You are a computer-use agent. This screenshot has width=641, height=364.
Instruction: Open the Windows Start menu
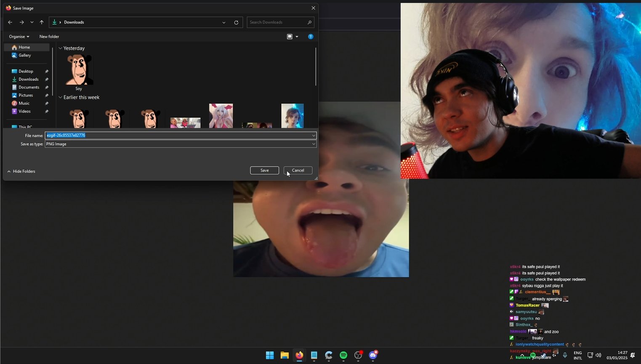[x=270, y=355]
